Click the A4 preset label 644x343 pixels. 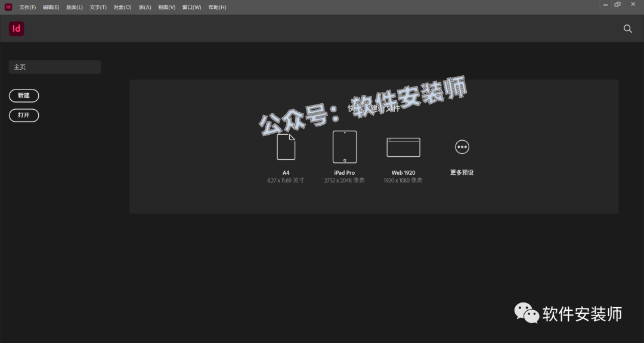286,173
